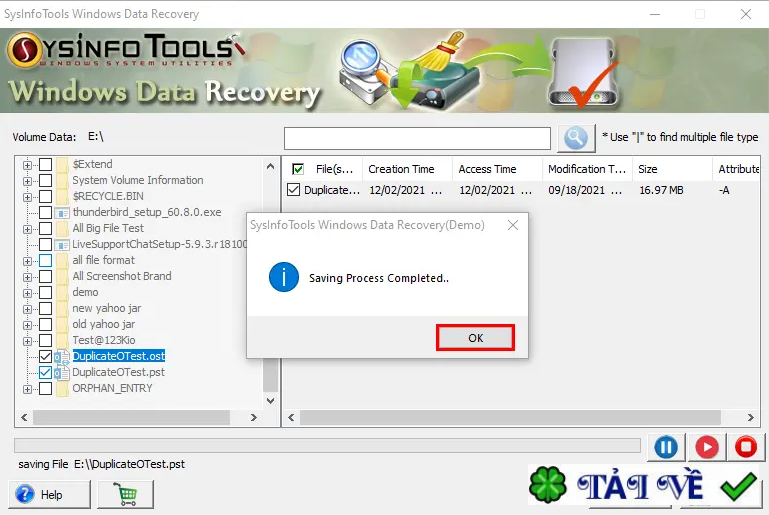The image size is (769, 515).
Task: Click the File(s) column header label
Action: 334,169
